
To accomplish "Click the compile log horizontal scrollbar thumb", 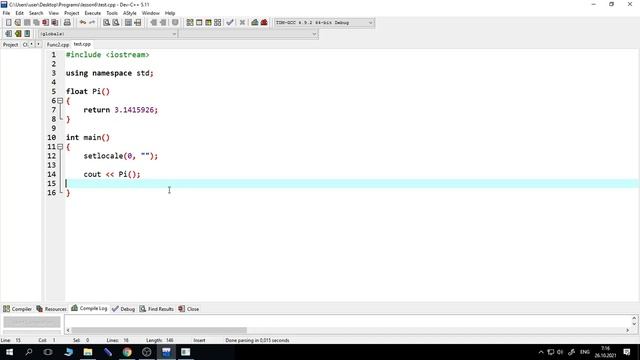I will pos(159,330).
